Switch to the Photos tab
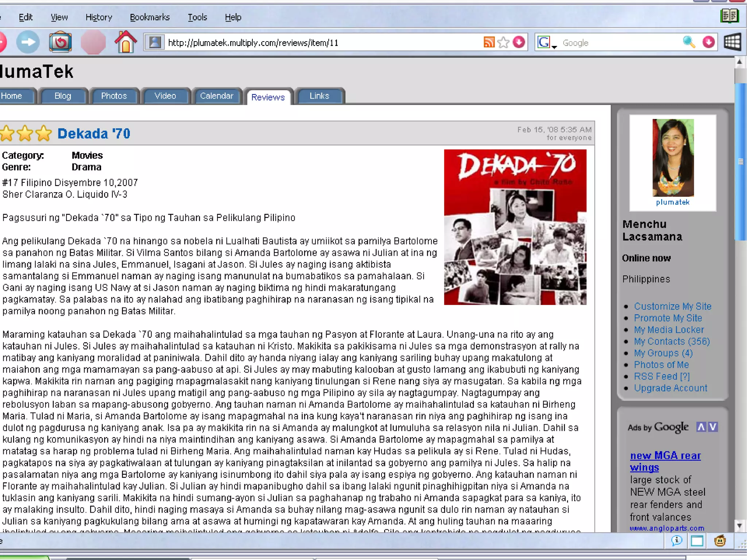The width and height of the screenshot is (747, 560). [x=114, y=96]
